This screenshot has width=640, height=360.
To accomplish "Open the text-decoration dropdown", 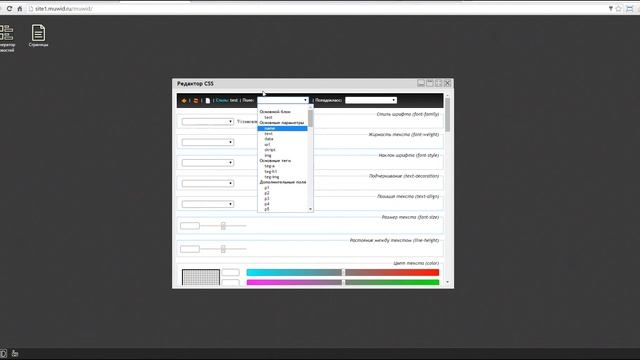I will tap(208, 183).
